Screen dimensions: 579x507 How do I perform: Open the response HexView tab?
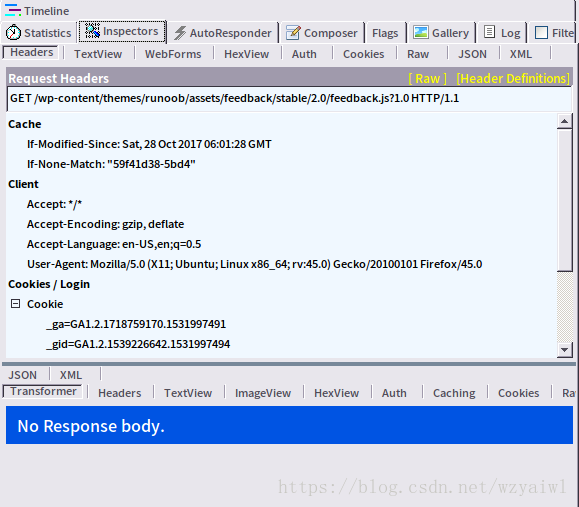pyautogui.click(x=336, y=393)
